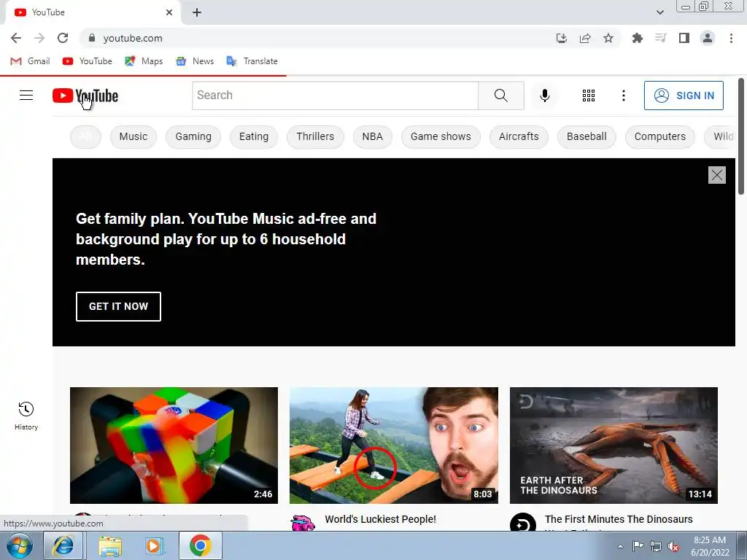Select the NBA filter chip
Image resolution: width=747 pixels, height=560 pixels.
[x=372, y=136]
